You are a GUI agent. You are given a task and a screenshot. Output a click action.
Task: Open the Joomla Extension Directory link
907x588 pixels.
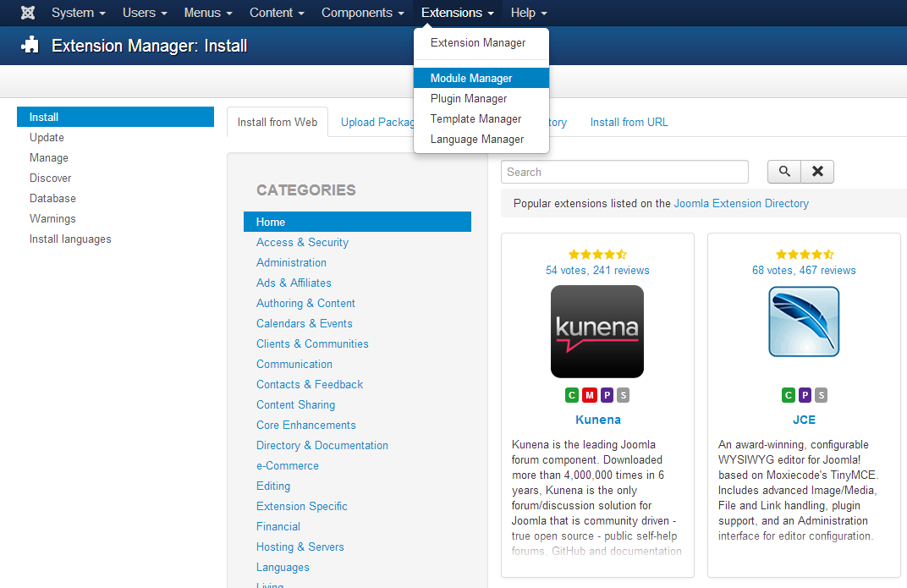(741, 204)
